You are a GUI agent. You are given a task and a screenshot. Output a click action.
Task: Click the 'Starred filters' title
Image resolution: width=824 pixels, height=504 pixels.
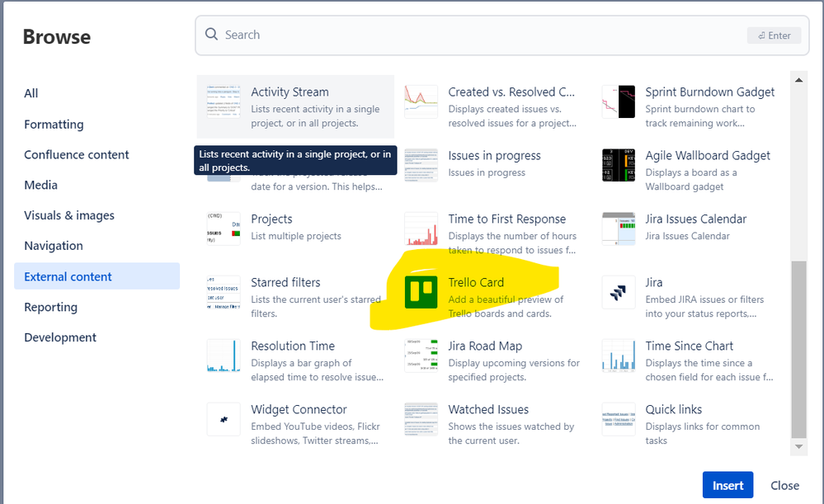285,283
